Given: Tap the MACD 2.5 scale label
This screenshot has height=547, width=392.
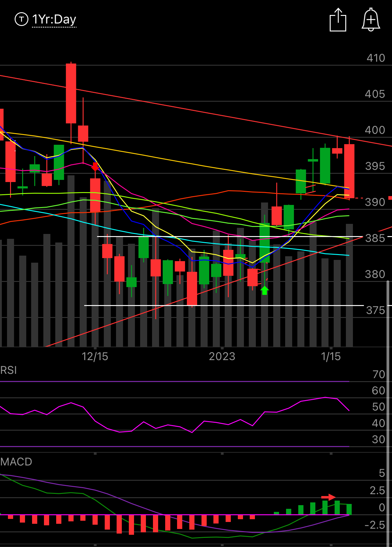Looking at the screenshot, I should [377, 490].
